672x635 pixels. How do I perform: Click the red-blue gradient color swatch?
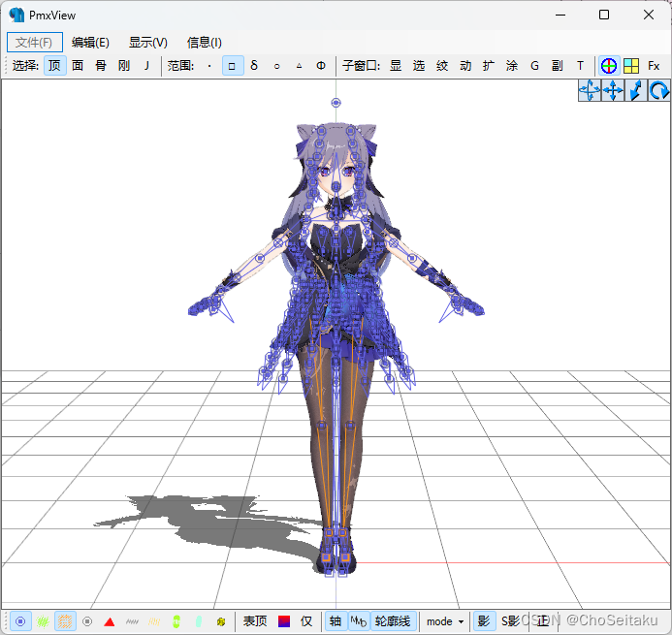[284, 621]
